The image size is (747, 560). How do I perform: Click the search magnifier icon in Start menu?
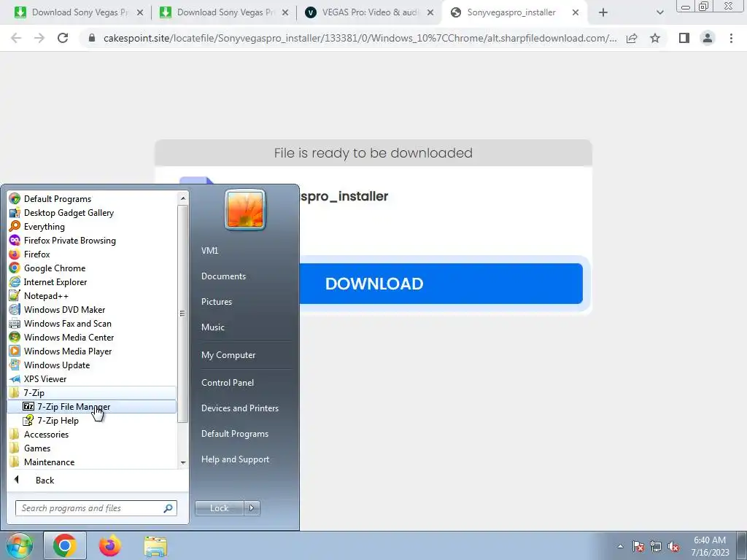[169, 508]
